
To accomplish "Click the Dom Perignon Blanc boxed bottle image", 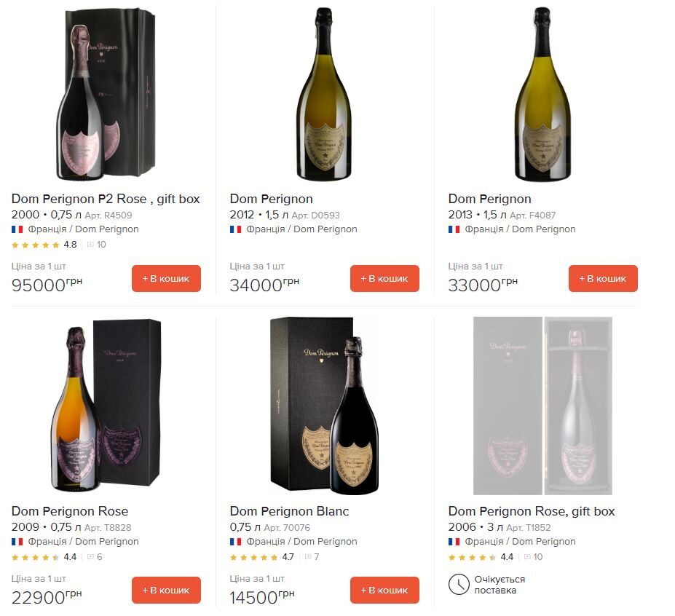I will point(323,406).
